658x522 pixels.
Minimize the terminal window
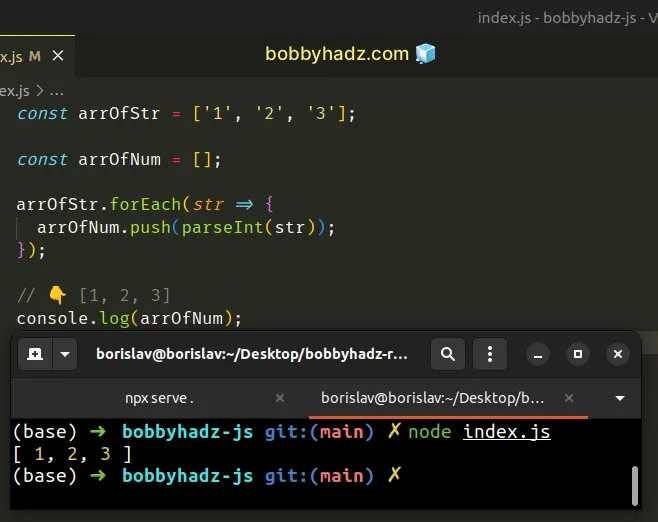[538, 354]
